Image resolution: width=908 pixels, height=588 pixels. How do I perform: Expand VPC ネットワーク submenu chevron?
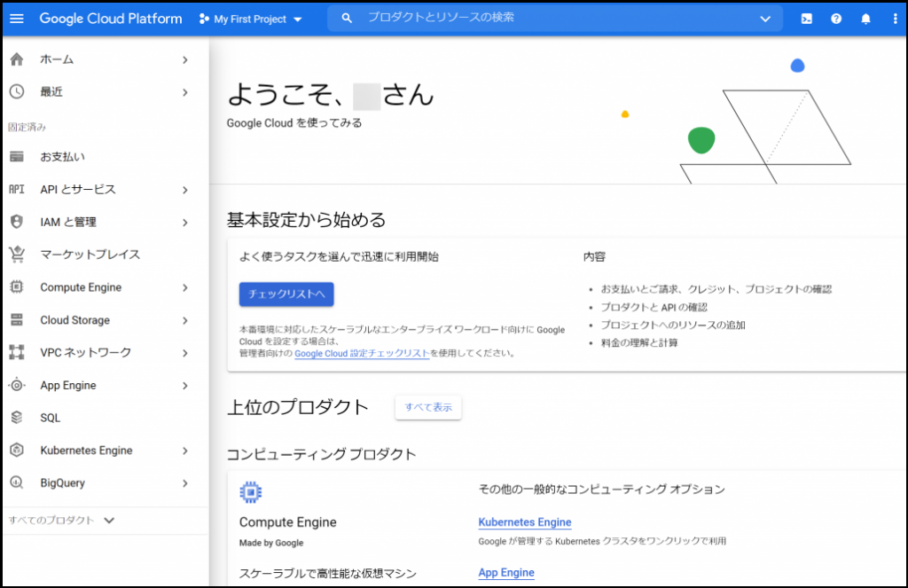(185, 352)
